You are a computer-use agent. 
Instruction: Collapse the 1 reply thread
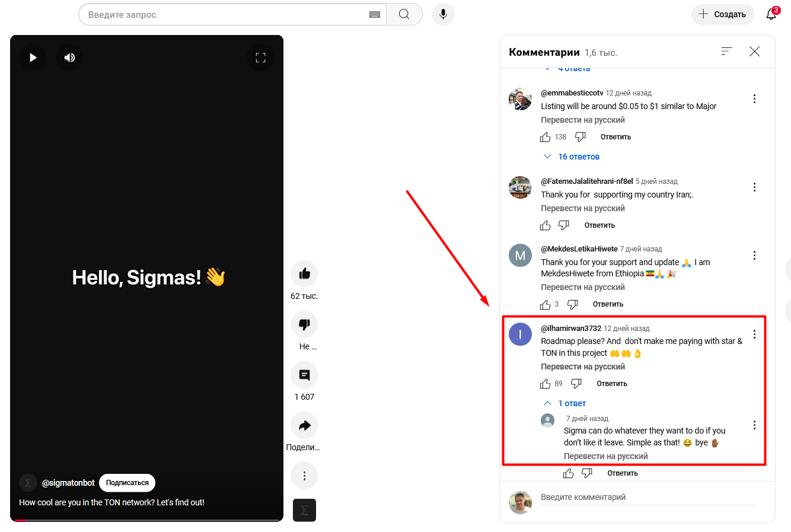[x=565, y=403]
